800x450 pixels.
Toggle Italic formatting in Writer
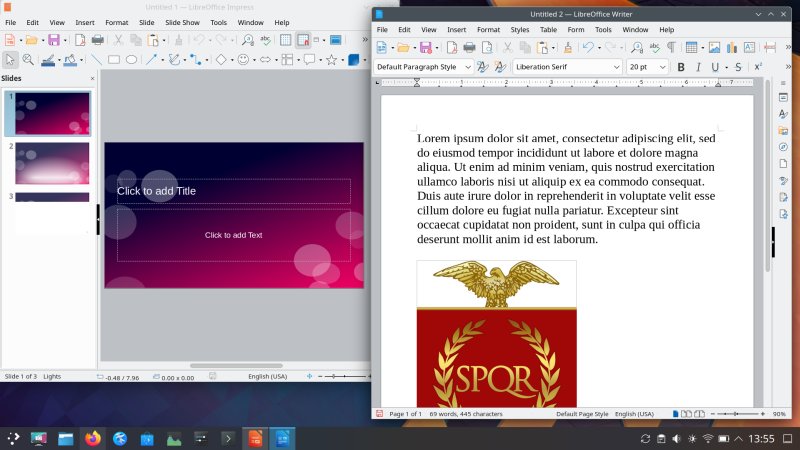click(x=698, y=67)
